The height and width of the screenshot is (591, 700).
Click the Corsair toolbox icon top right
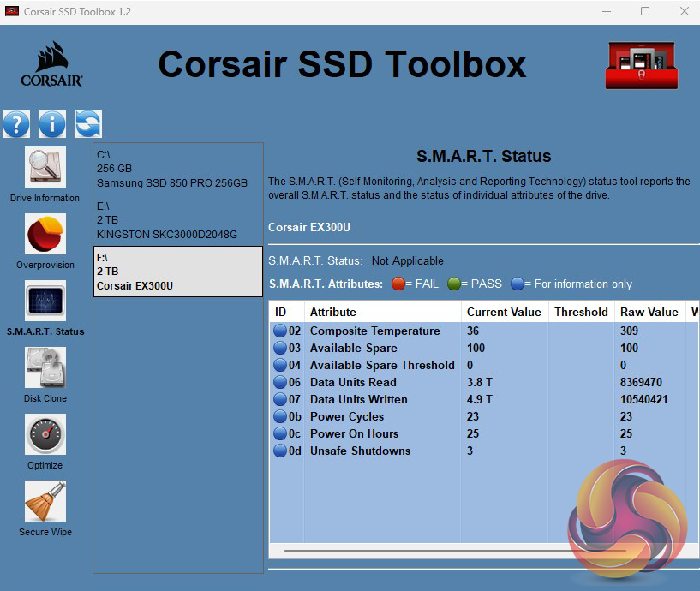pos(641,66)
